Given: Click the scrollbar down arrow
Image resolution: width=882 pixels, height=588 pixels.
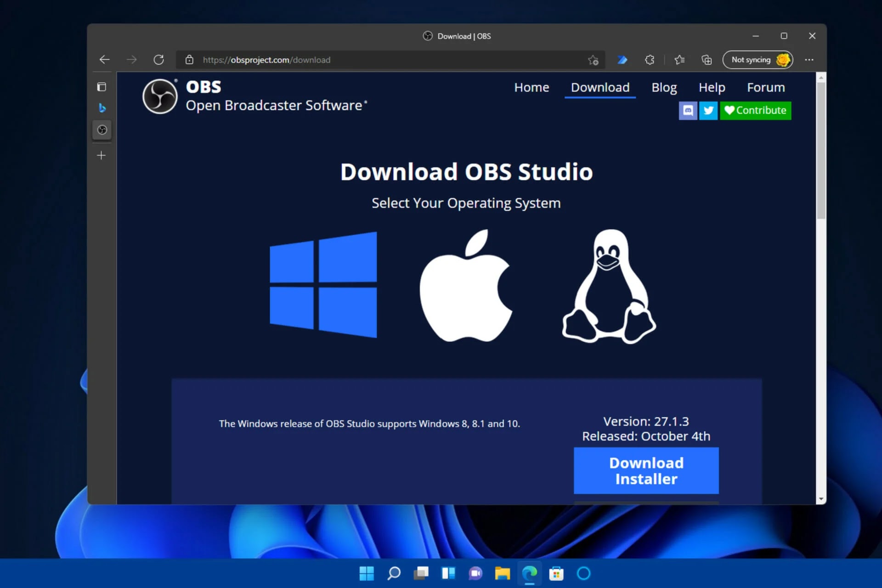Looking at the screenshot, I should pyautogui.click(x=821, y=499).
